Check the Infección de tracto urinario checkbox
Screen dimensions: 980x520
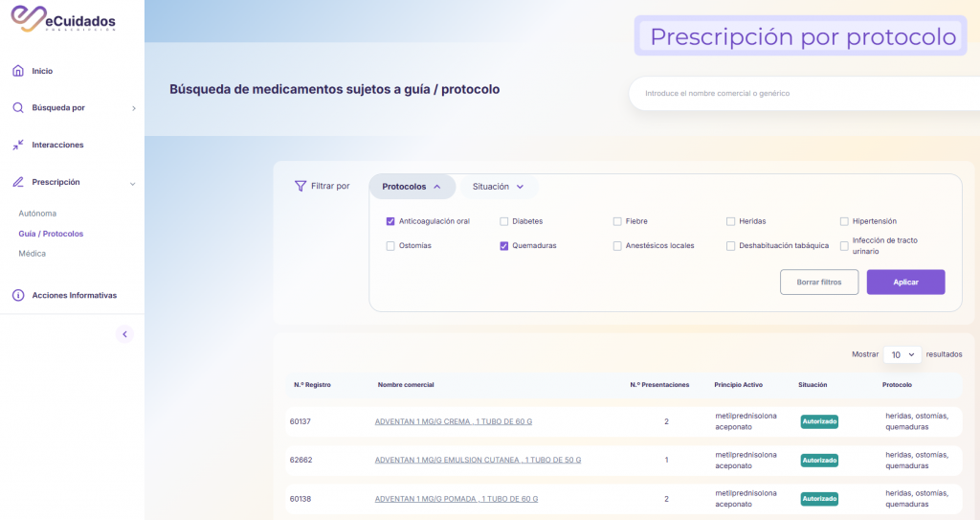point(844,246)
